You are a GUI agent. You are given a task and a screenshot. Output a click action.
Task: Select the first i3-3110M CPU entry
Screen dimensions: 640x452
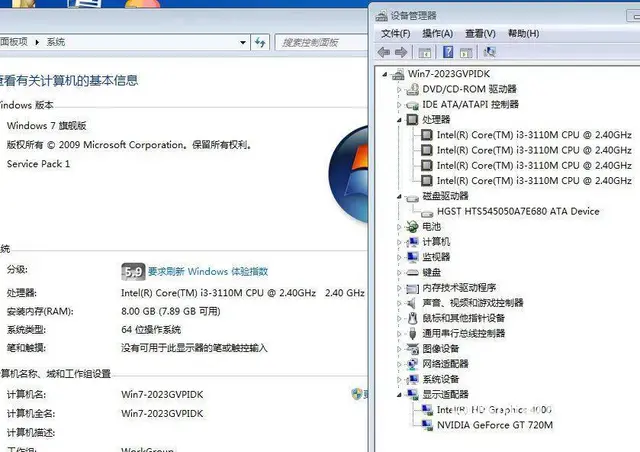[x=534, y=135]
